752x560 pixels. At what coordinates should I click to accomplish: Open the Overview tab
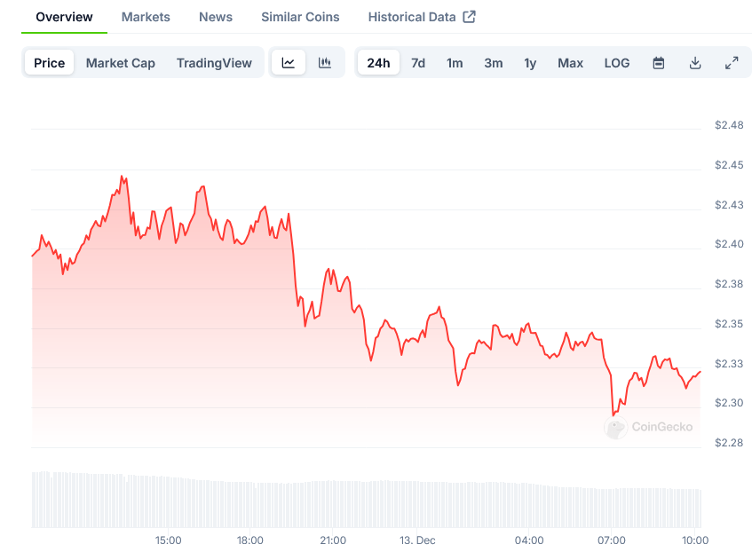[64, 17]
